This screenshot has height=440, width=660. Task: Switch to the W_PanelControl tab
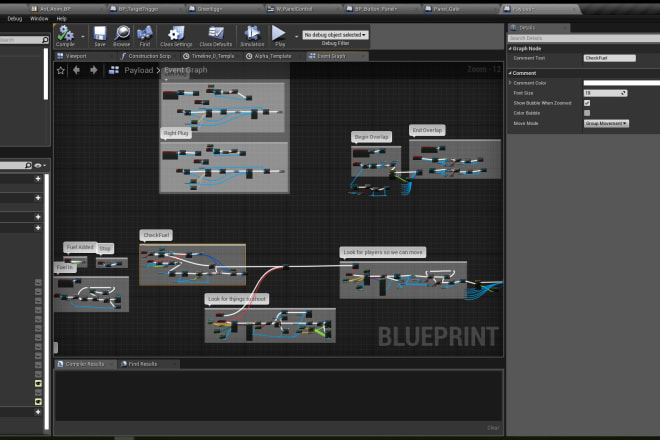294,9
